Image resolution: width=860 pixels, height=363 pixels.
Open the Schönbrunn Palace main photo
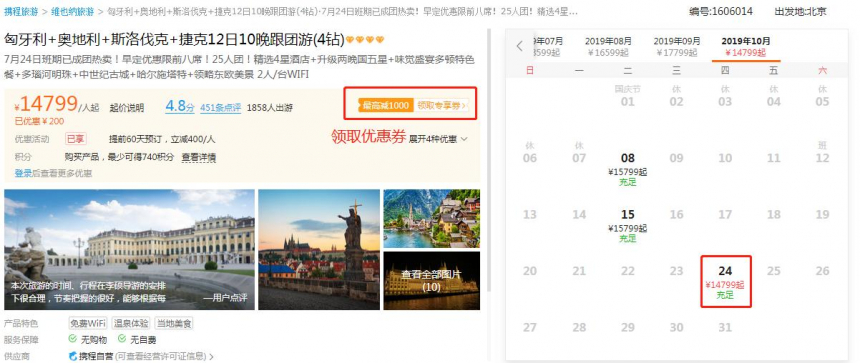click(129, 249)
